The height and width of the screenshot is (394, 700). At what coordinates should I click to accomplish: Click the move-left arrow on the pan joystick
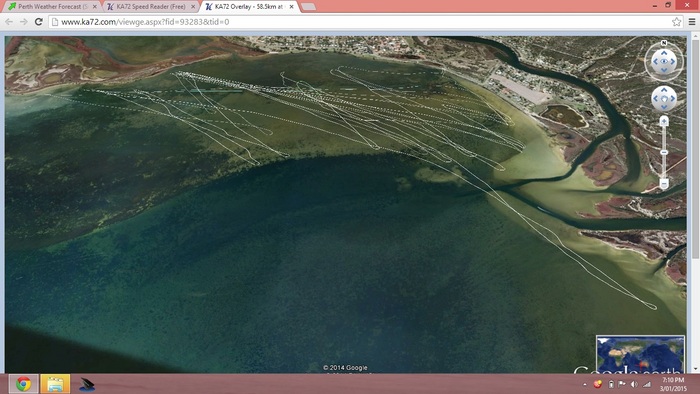[655, 99]
